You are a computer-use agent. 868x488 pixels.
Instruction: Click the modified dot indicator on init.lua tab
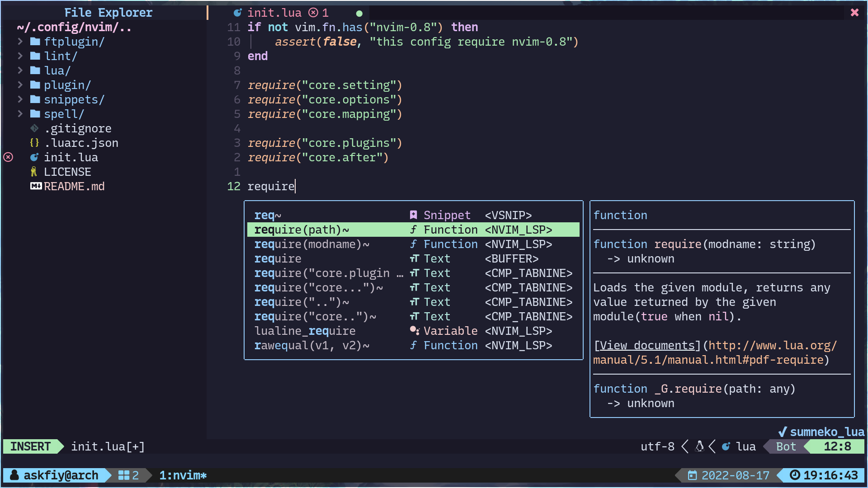(359, 13)
